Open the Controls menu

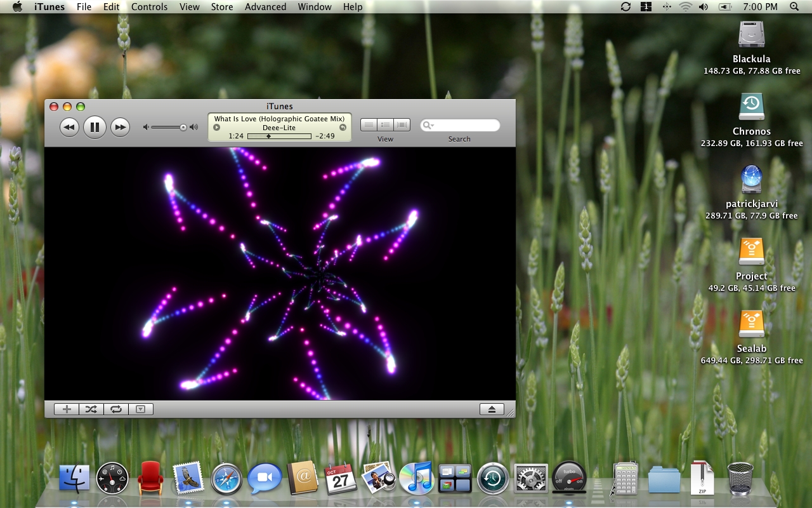pos(150,7)
